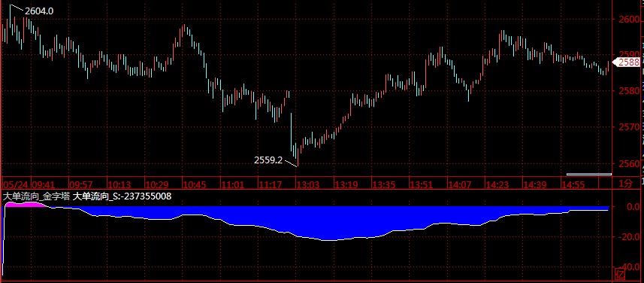Viewport: 644px width, 283px height.
Task: Click the 14:23 time label
Action: (x=497, y=184)
